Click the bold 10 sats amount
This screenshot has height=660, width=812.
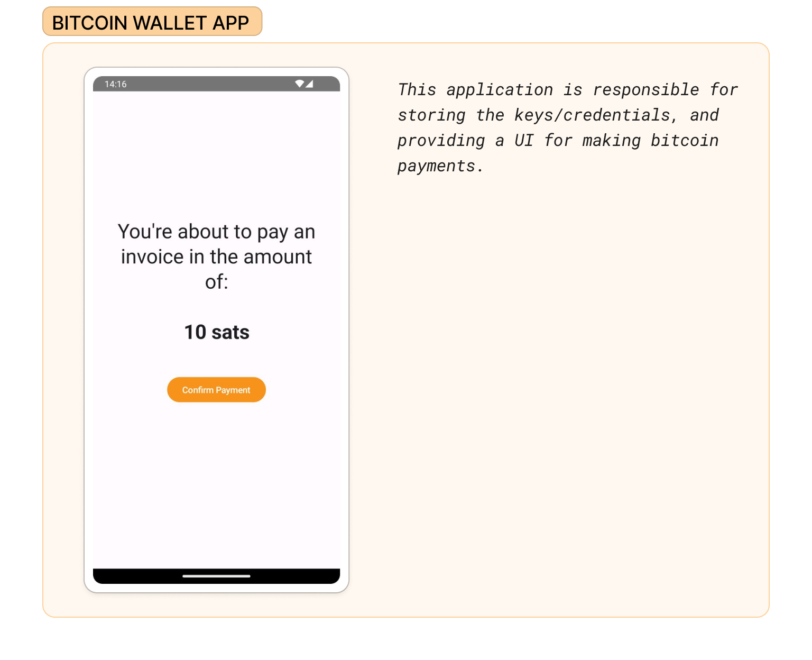point(216,332)
